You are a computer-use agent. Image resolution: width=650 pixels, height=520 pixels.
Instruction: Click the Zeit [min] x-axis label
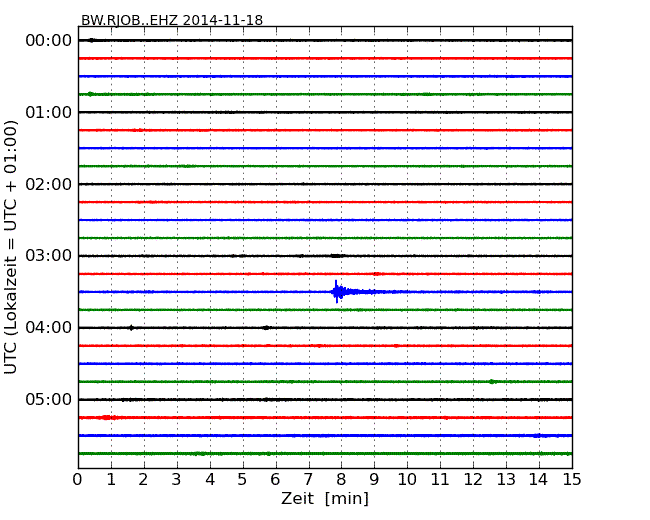coord(325,498)
